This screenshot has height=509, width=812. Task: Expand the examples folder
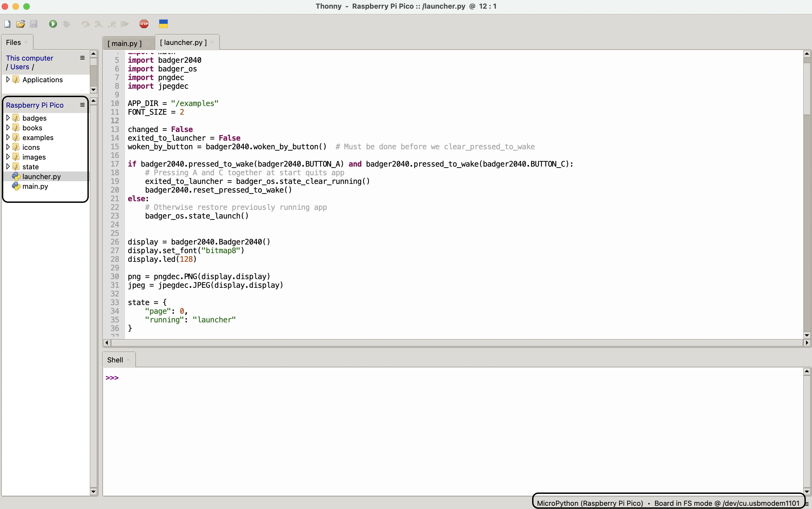[x=8, y=137]
